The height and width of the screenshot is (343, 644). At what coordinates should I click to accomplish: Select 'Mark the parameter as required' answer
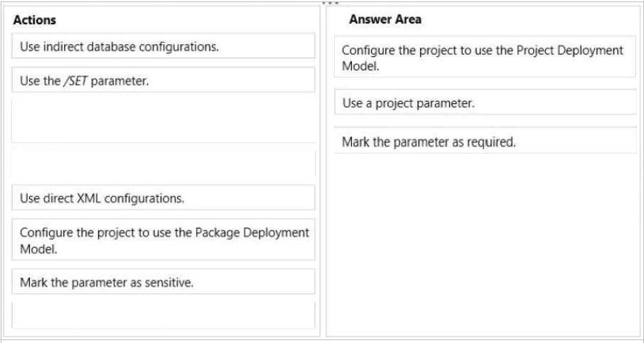(x=485, y=141)
